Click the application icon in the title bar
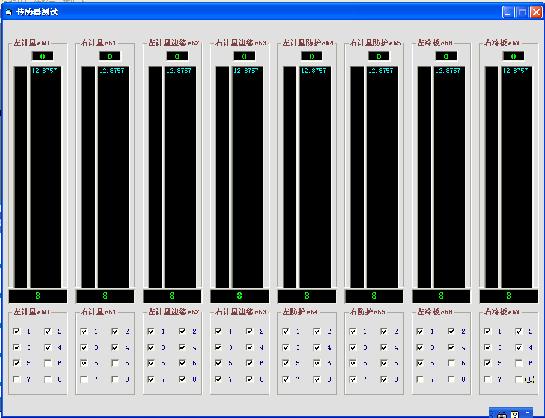 click(9, 12)
